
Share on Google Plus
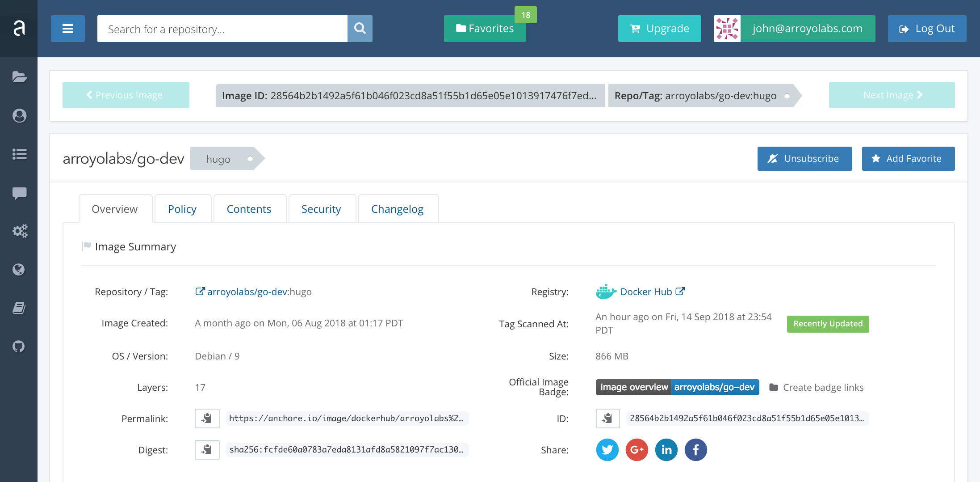637,450
